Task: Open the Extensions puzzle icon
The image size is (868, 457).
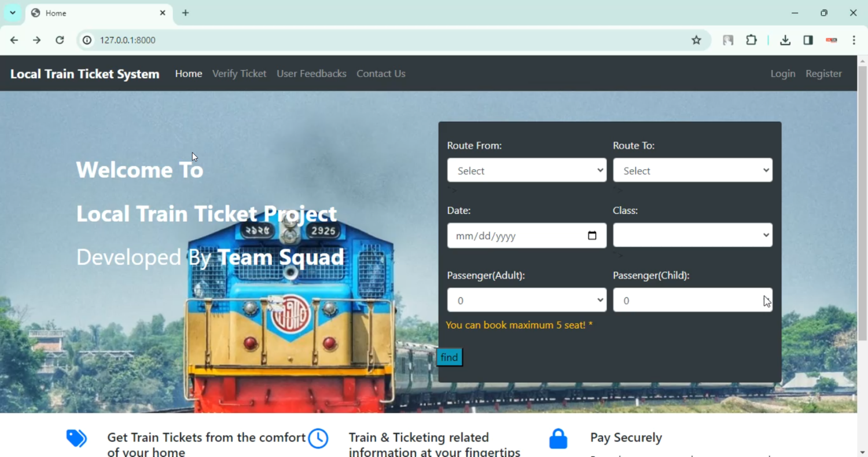Action: (x=751, y=40)
